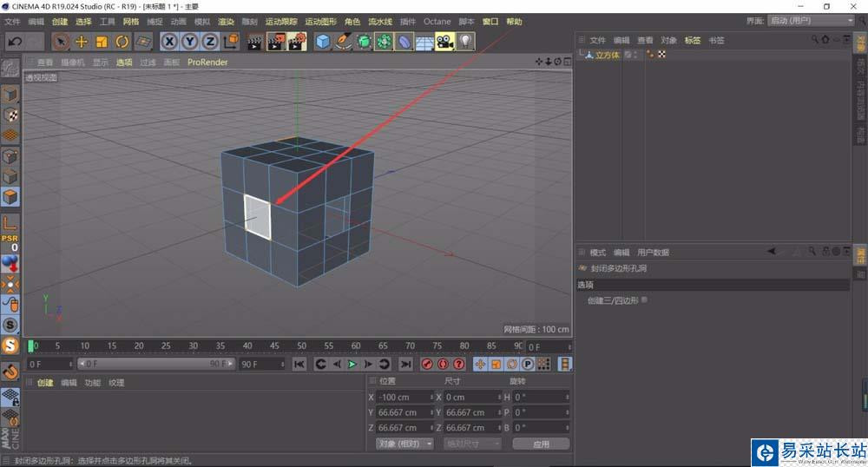868x467 pixels.
Task: Open the 创建 main menu
Action: (60, 22)
